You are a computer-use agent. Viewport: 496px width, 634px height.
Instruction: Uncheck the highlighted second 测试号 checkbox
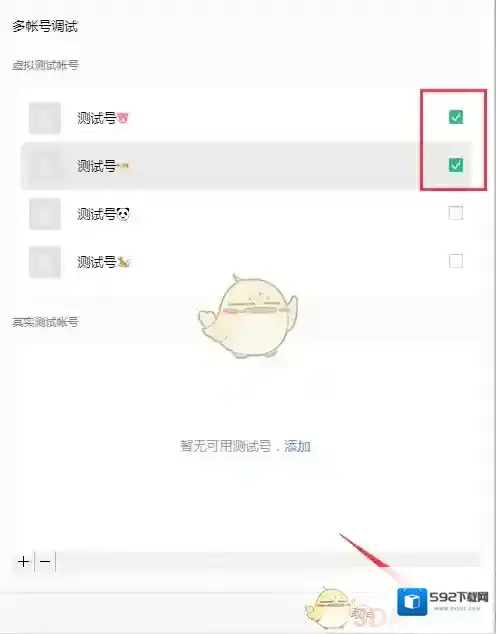[456, 165]
